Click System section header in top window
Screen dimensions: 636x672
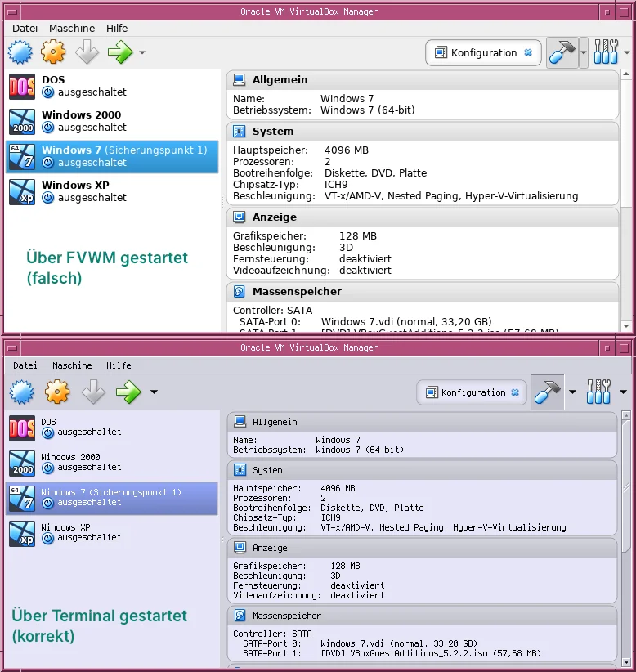[423, 131]
